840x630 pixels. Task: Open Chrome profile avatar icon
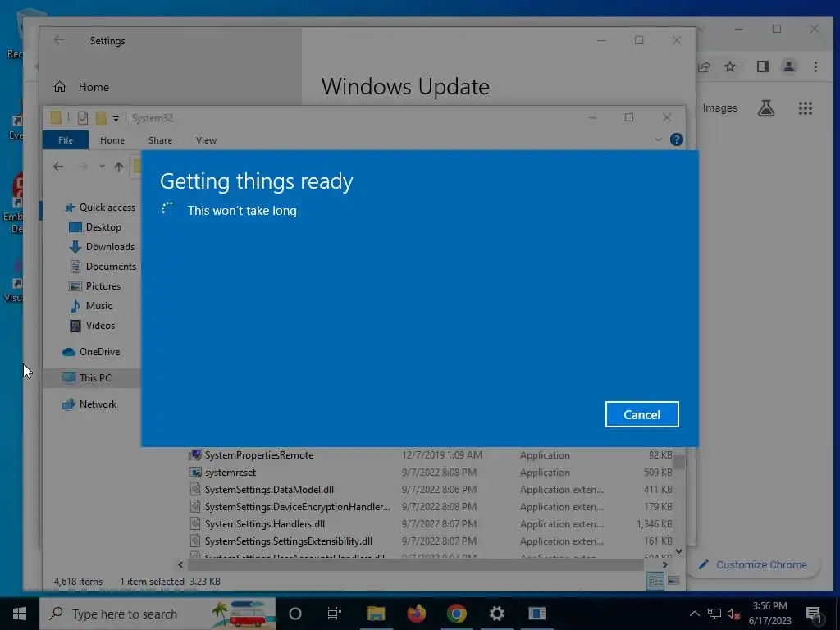pos(788,66)
